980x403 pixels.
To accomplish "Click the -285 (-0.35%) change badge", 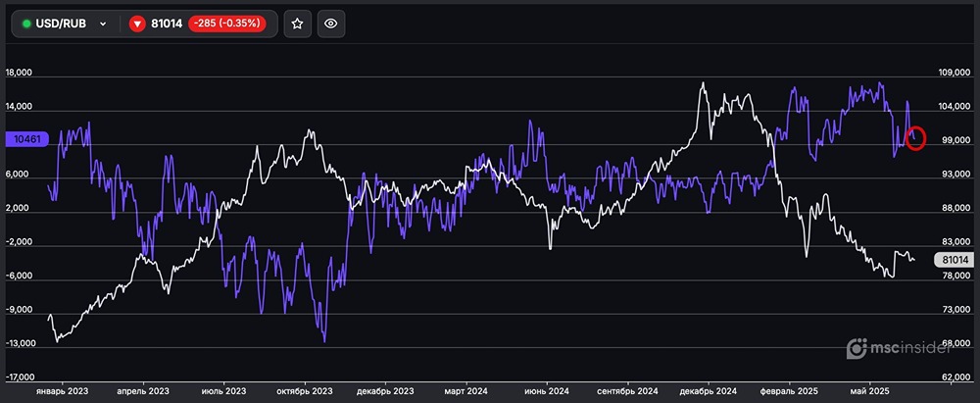I will (x=227, y=24).
